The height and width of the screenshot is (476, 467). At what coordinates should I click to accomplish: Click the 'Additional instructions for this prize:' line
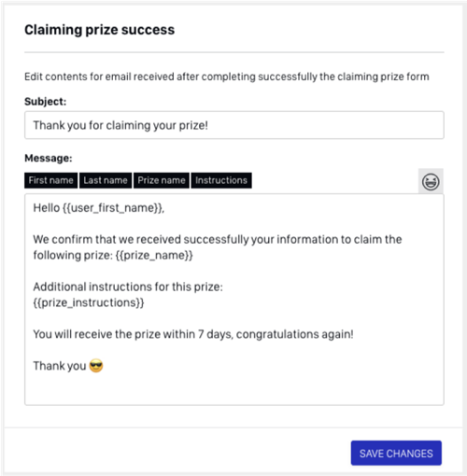[128, 287]
